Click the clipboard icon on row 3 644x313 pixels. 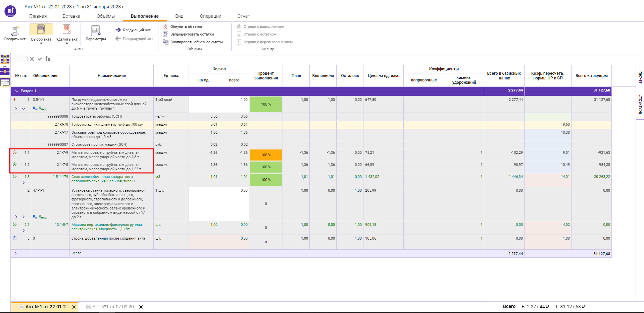pyautogui.click(x=15, y=238)
